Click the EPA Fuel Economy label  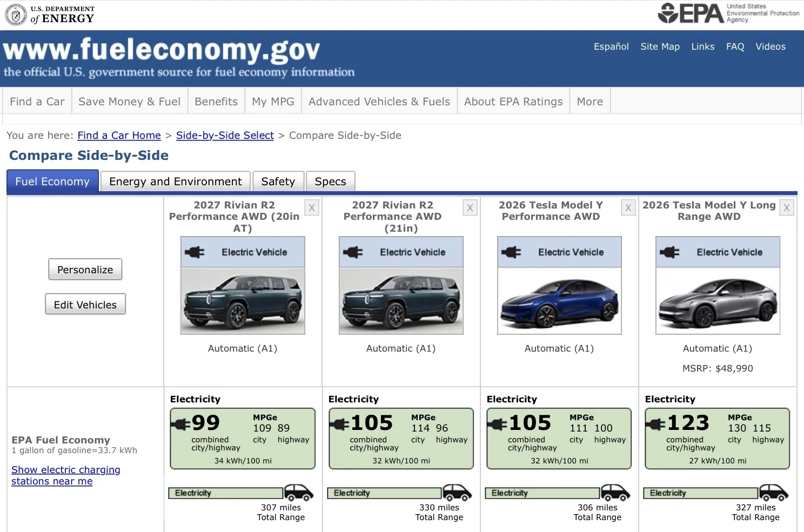[61, 440]
